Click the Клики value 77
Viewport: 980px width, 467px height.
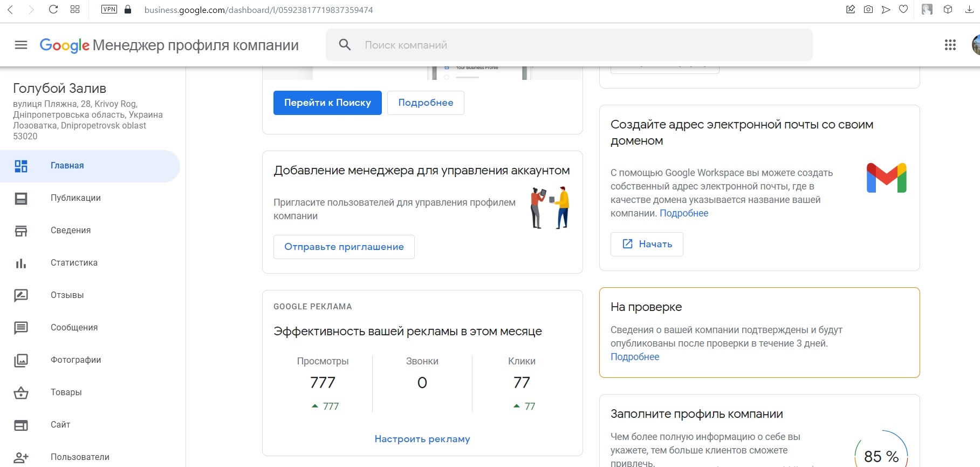pyautogui.click(x=522, y=383)
